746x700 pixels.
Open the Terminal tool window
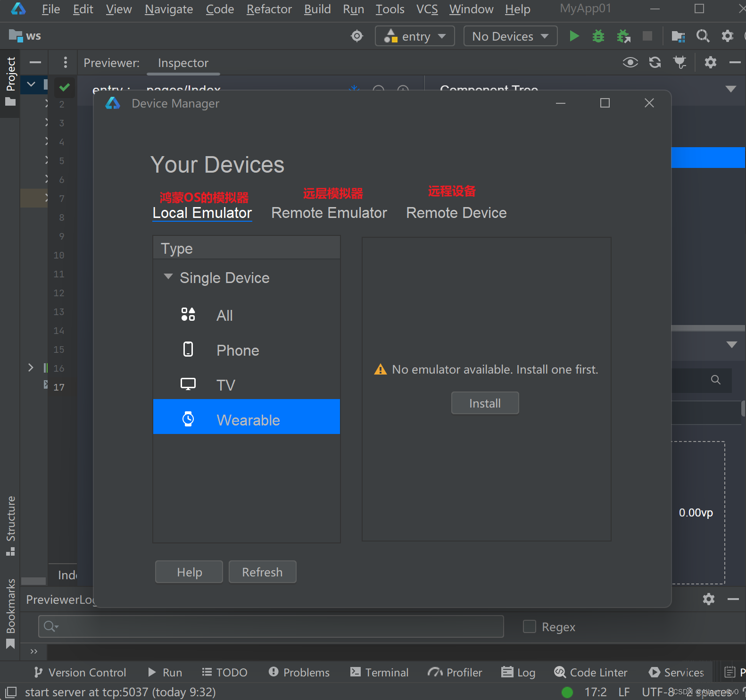[x=380, y=672]
